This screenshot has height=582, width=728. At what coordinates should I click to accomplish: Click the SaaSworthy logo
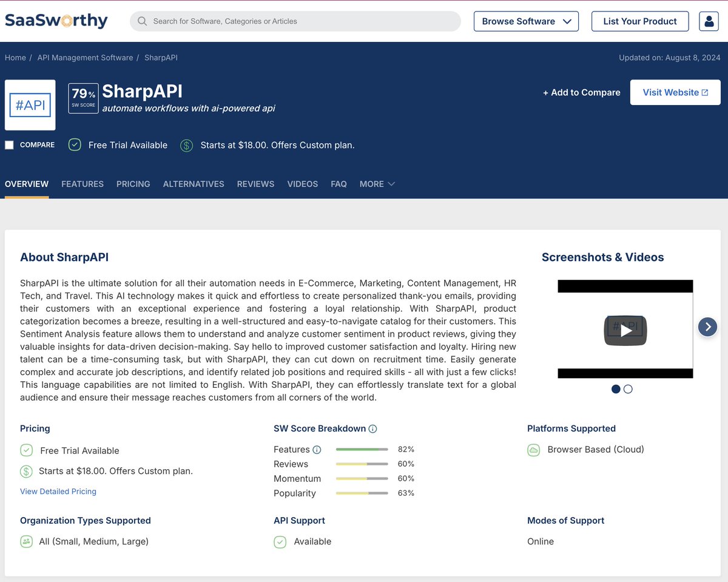click(56, 21)
